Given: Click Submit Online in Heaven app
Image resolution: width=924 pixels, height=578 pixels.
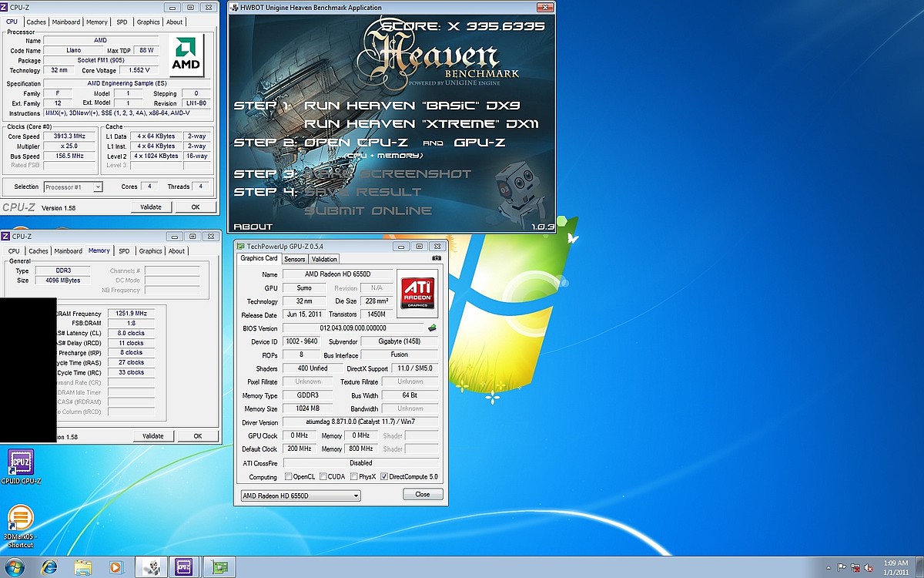Looking at the screenshot, I should tap(368, 211).
